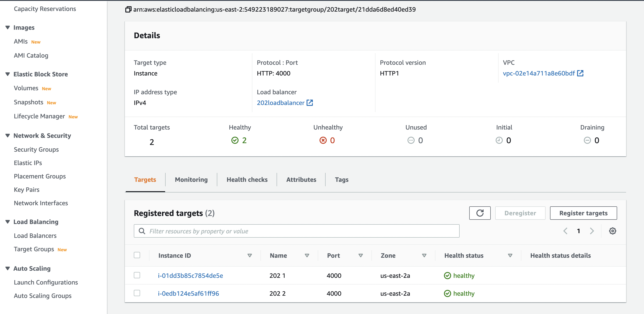The height and width of the screenshot is (314, 644).
Task: Go to previous page of targets
Action: coord(565,231)
